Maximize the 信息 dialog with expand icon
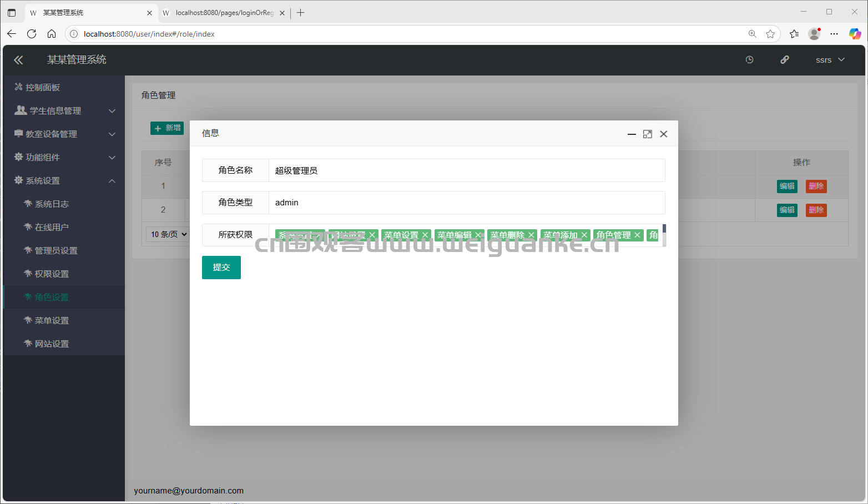This screenshot has width=868, height=504. (647, 134)
